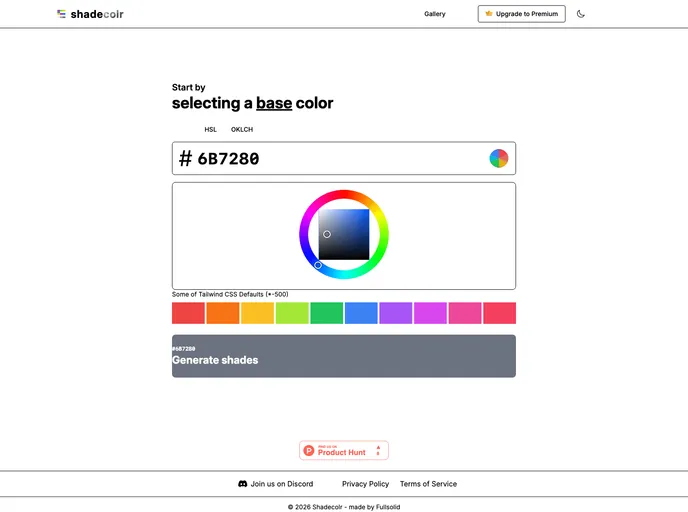Switch to the OKLCH tab
688x512 pixels.
coord(242,129)
